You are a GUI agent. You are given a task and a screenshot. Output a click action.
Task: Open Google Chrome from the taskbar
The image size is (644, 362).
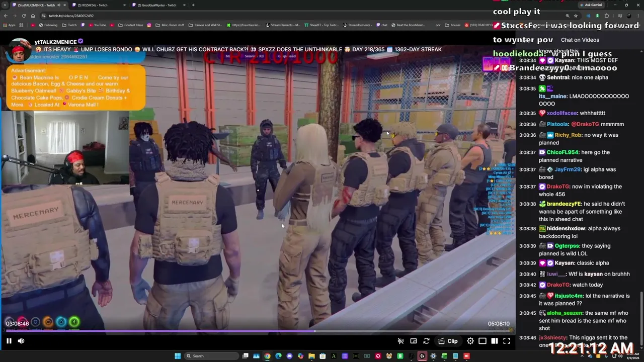point(267,356)
